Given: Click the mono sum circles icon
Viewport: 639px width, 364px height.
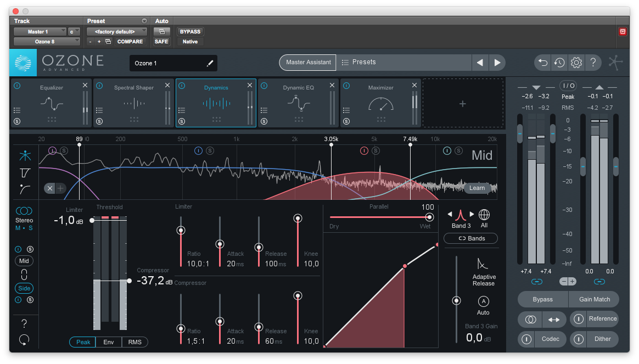Looking at the screenshot, I should tap(531, 320).
